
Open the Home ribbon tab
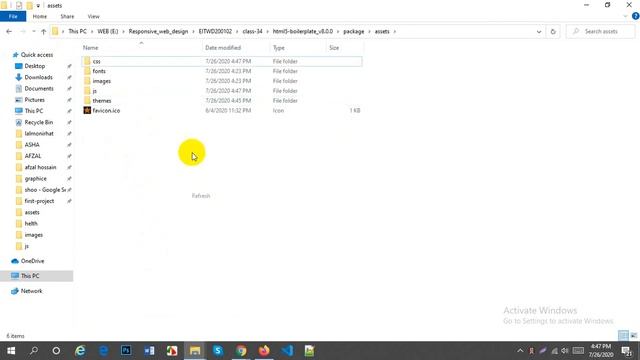pyautogui.click(x=40, y=16)
